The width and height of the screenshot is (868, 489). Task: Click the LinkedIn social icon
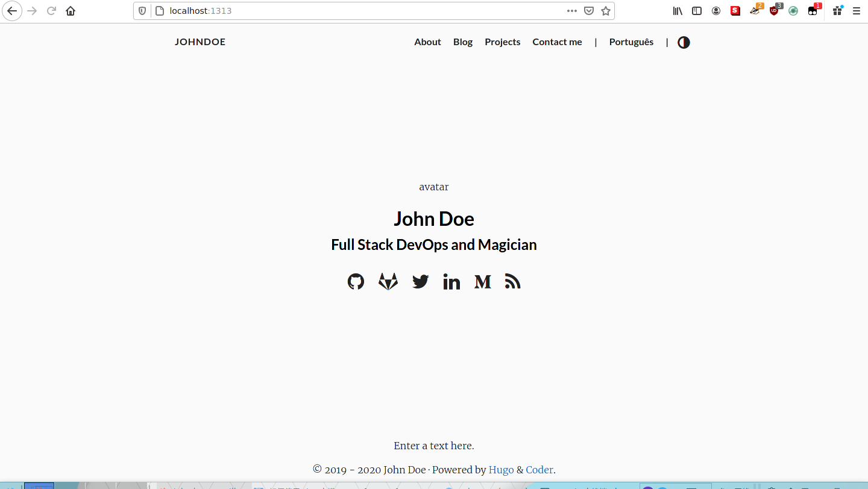click(451, 281)
